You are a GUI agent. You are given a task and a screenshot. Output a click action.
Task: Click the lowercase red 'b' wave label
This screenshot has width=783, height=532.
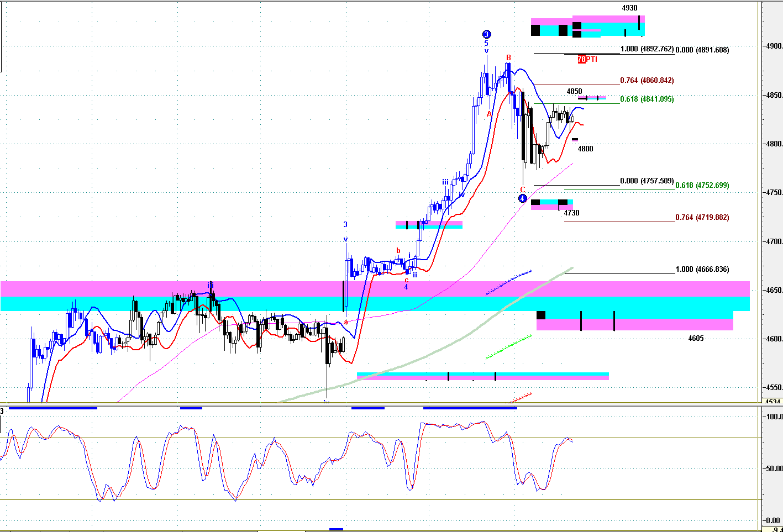pyautogui.click(x=398, y=250)
